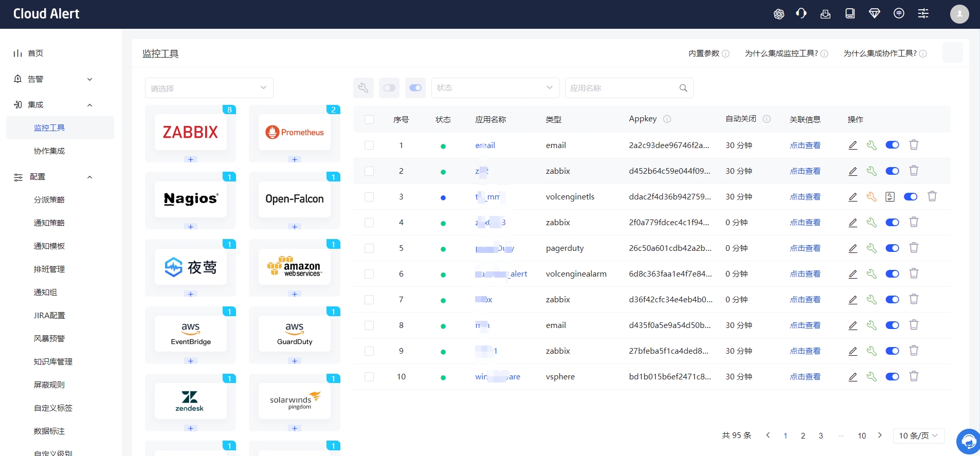Viewport: 980px width, 456px height.
Task: Open the book documentation icon in header
Action: click(850, 14)
